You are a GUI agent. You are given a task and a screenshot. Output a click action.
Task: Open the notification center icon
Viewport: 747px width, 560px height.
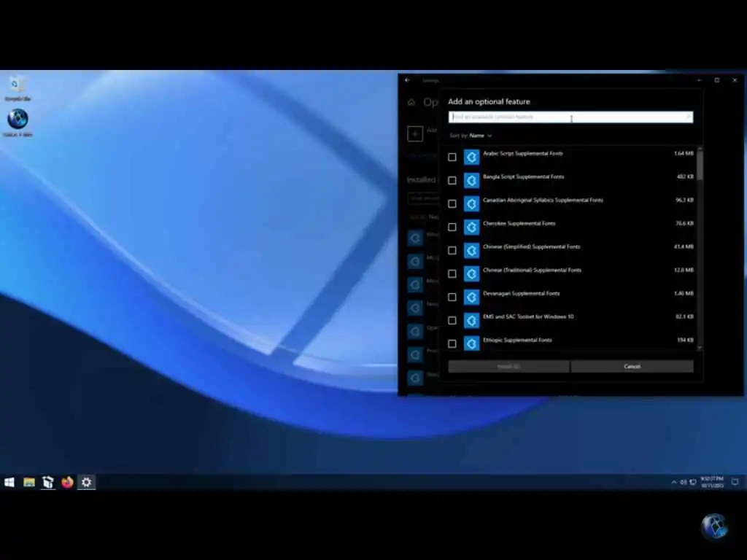[735, 483]
